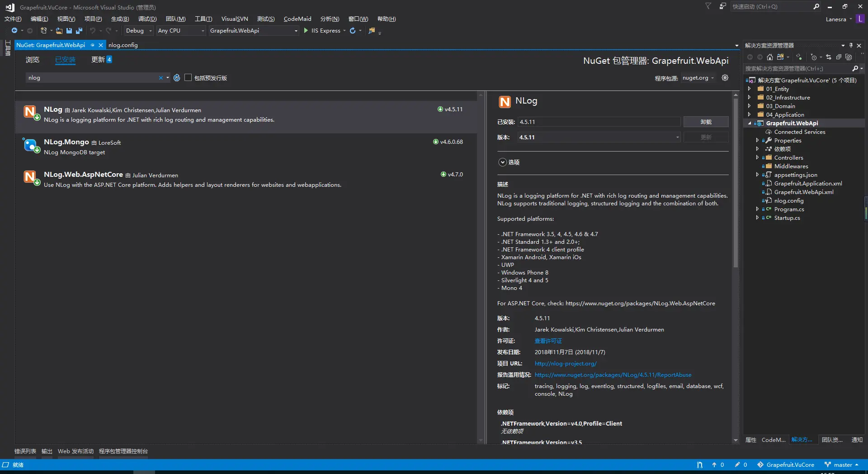Open the http://nlog-project.org/ link
Image resolution: width=868 pixels, height=474 pixels.
point(566,364)
